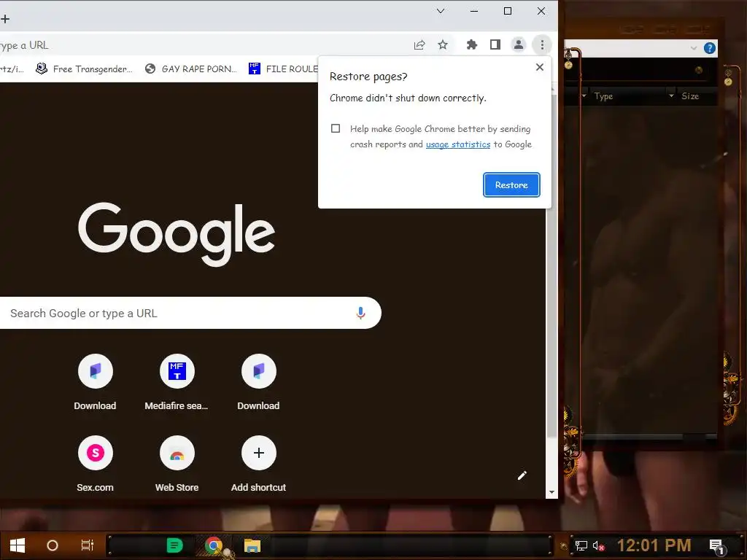
Task: Minimize the Chrome window
Action: 474,11
